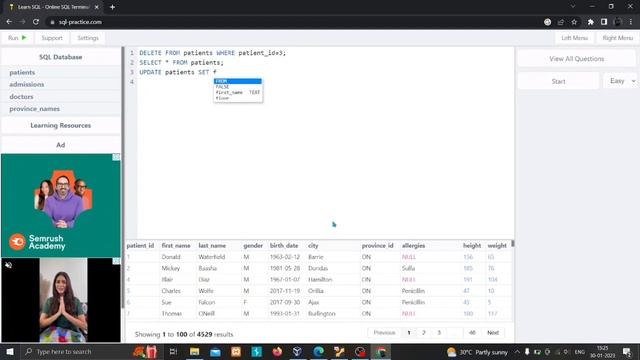
Task: Select the admissions table in sidebar
Action: pyautogui.click(x=27, y=84)
